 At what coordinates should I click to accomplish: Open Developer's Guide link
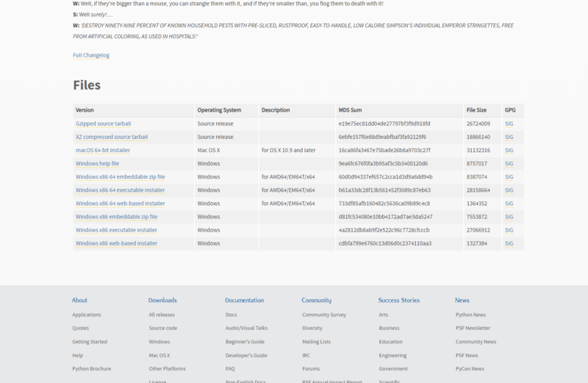(x=246, y=355)
